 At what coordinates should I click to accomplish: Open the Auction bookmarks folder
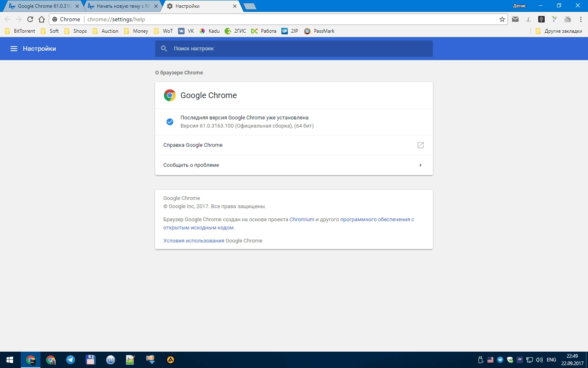105,31
